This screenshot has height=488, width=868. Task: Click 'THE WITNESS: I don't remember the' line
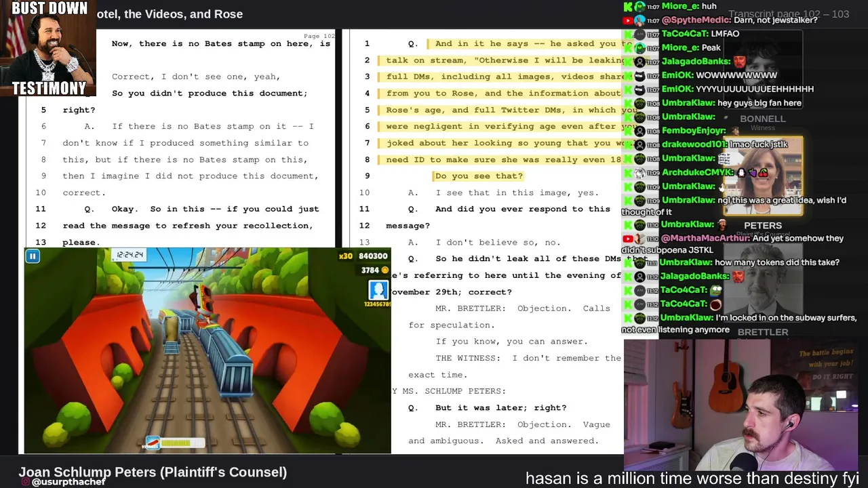(x=528, y=359)
